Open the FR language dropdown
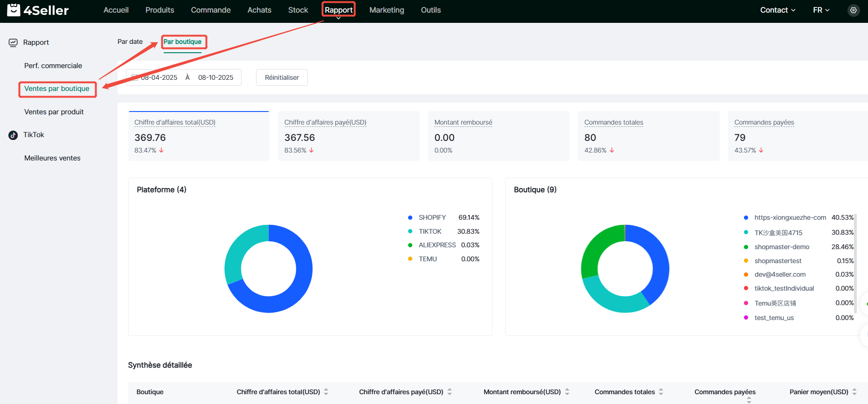The width and height of the screenshot is (868, 404). (821, 10)
